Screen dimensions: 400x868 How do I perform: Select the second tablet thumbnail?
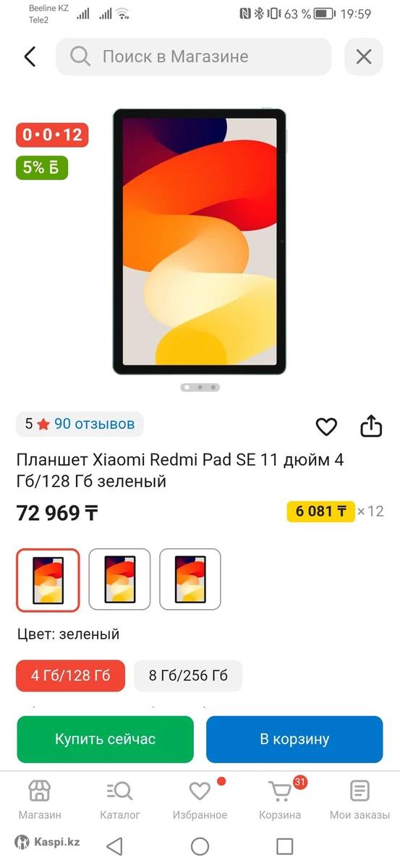click(119, 579)
